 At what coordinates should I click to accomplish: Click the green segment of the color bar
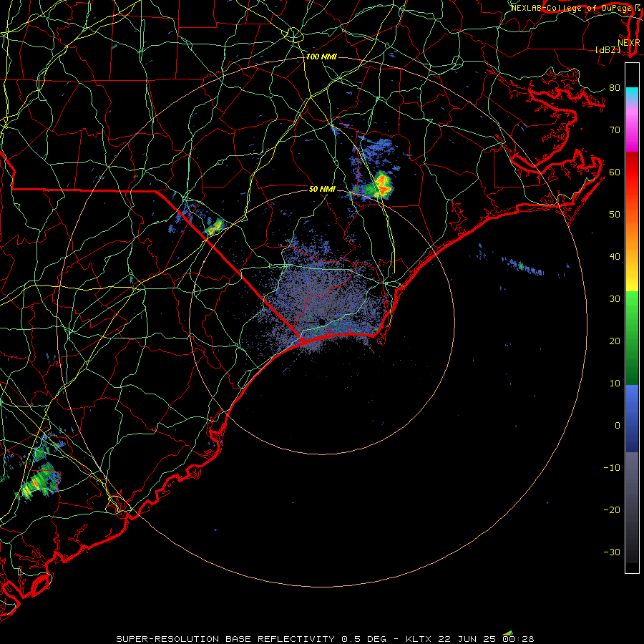[x=632, y=338]
